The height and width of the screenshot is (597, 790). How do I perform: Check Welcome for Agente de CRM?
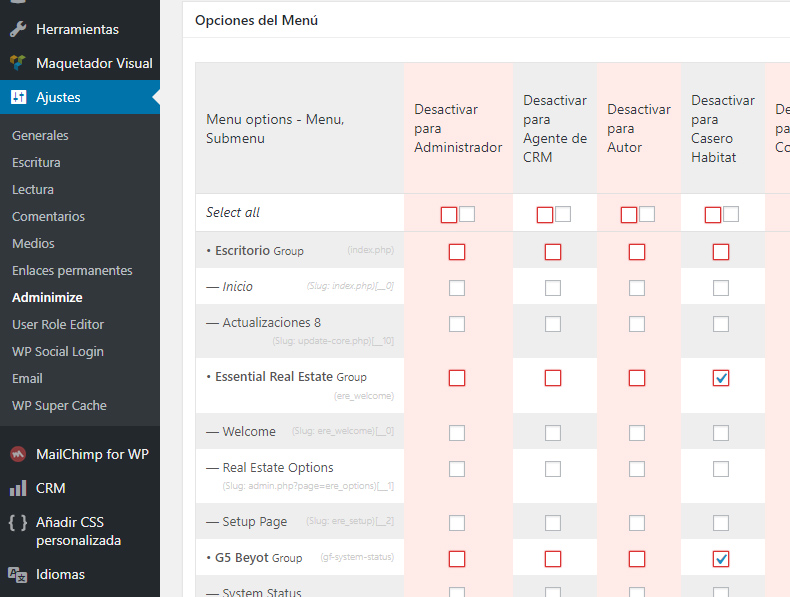(553, 433)
